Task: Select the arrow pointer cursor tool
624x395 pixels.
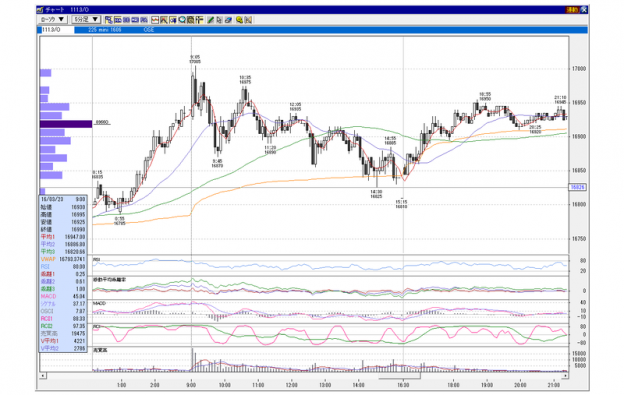Action: pos(219,19)
